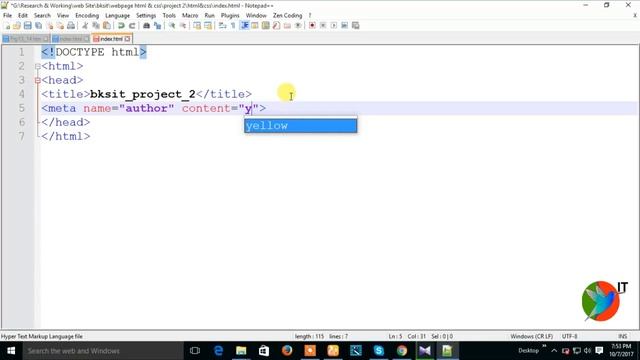Switch to the active index.html tab
Screen dimensions: 640x360
[x=111, y=39]
